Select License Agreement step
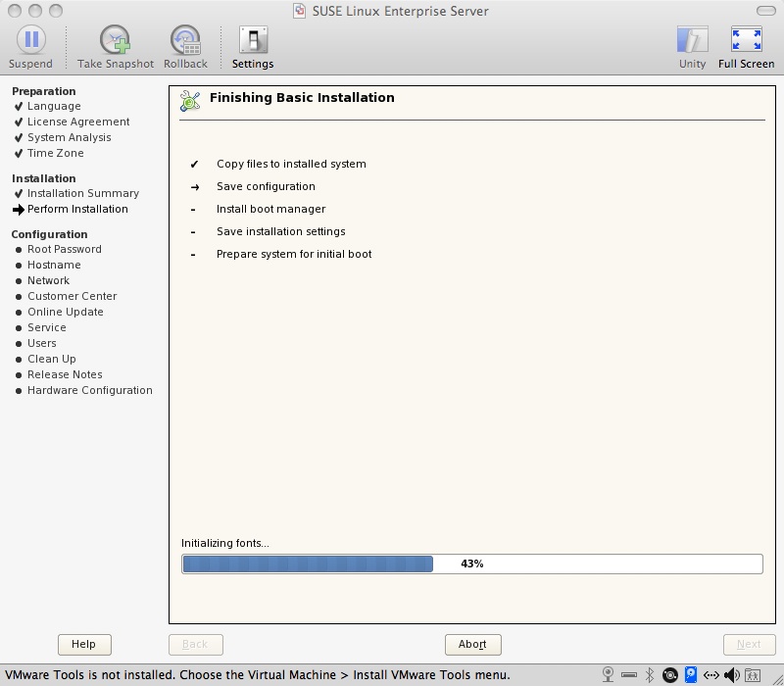 78,122
